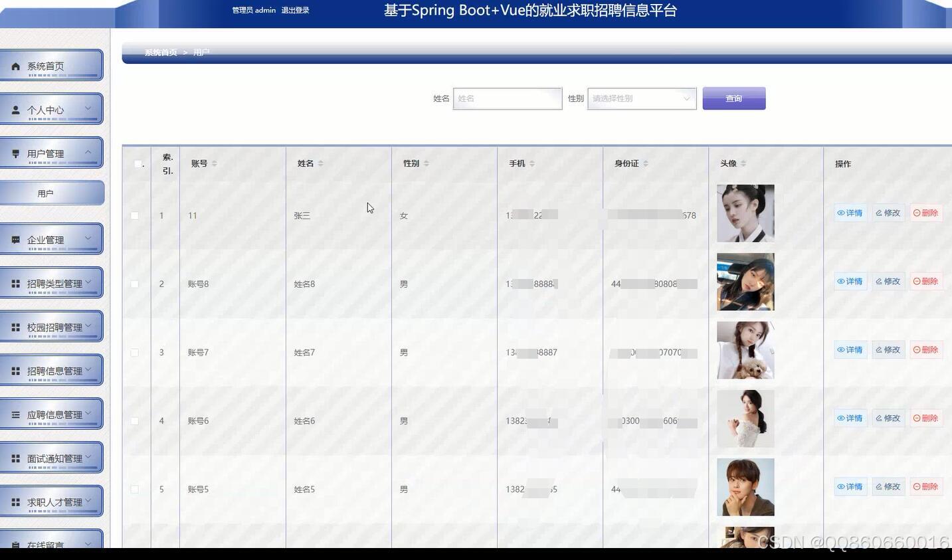952x560 pixels.
Task: Open the 系统首页 sidebar menu
Action: click(x=51, y=65)
